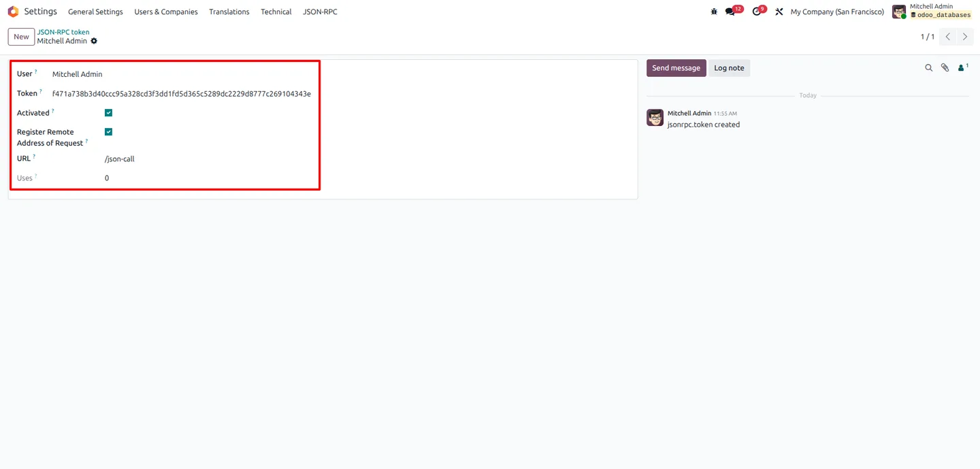This screenshot has width=980, height=469.
Task: Open the activities clock icon
Action: pyautogui.click(x=758, y=11)
